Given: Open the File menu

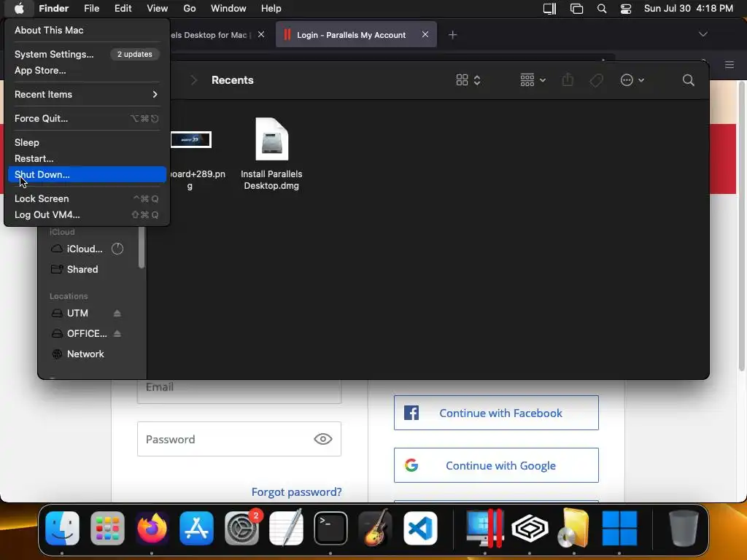Looking at the screenshot, I should pyautogui.click(x=91, y=9).
